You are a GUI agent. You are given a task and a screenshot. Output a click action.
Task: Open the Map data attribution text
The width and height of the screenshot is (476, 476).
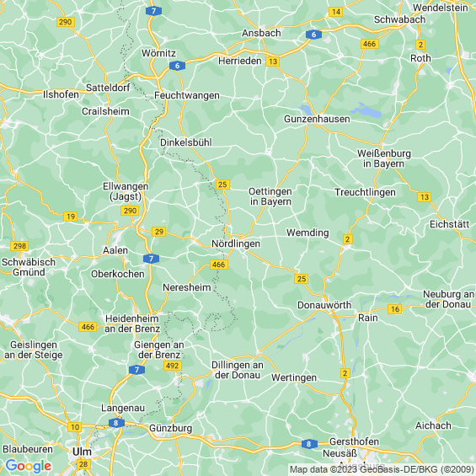382,469
